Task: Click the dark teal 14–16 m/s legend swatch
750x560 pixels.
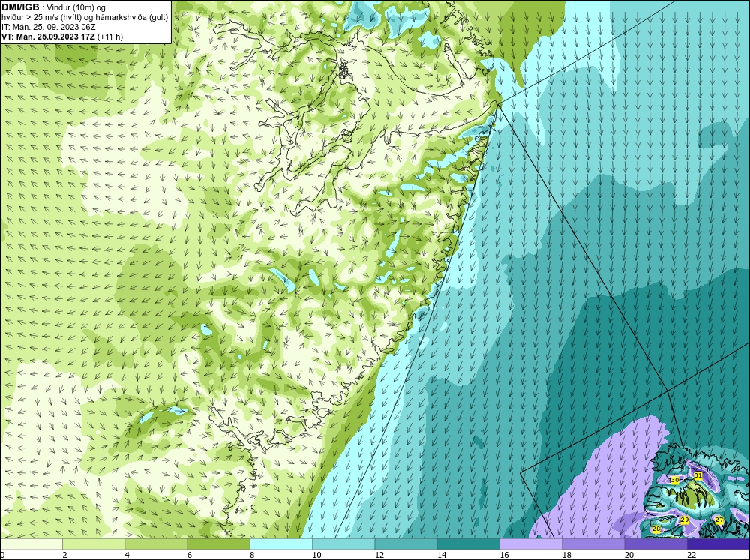Action: tap(468, 544)
